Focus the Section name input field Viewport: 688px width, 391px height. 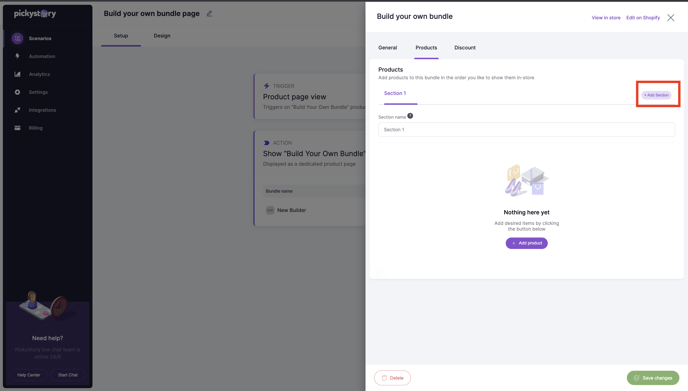click(x=527, y=129)
